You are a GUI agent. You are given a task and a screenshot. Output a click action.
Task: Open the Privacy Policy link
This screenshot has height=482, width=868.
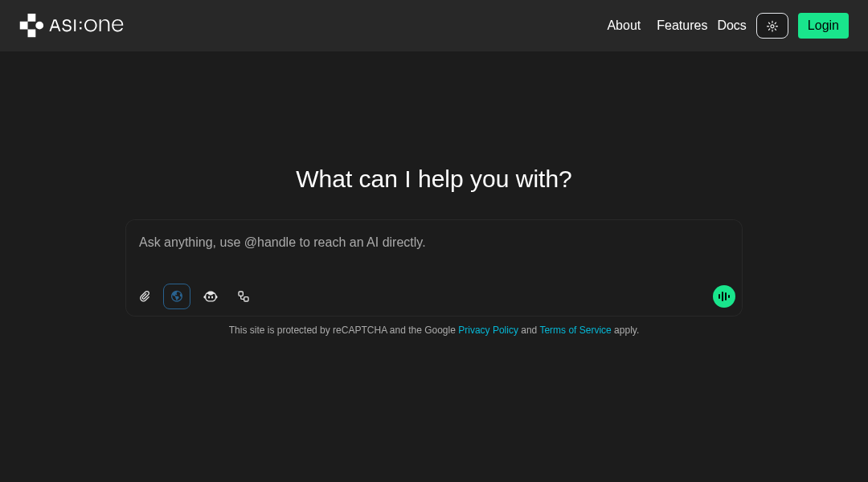(488, 330)
